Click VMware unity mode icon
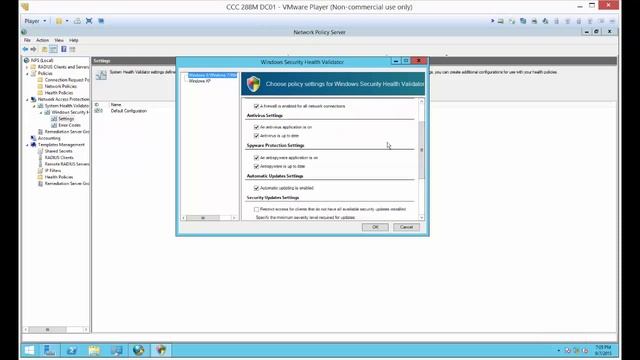Viewport: 640px width, 360px height. click(101, 21)
